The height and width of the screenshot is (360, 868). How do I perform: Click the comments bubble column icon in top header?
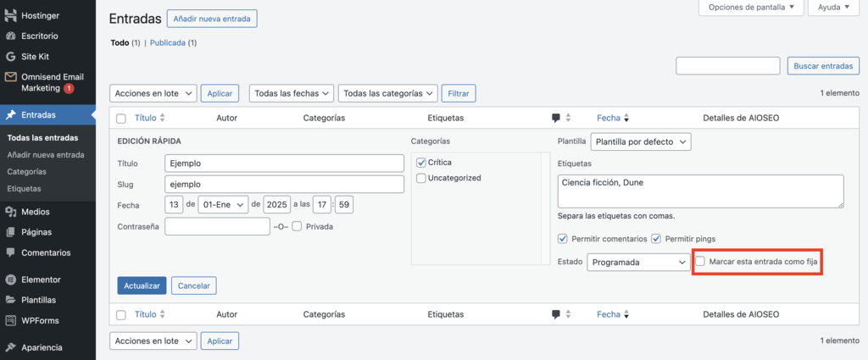[556, 118]
